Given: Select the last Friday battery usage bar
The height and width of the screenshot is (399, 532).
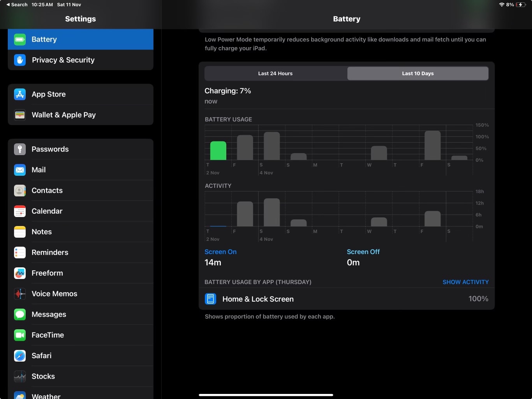Looking at the screenshot, I should [x=432, y=145].
